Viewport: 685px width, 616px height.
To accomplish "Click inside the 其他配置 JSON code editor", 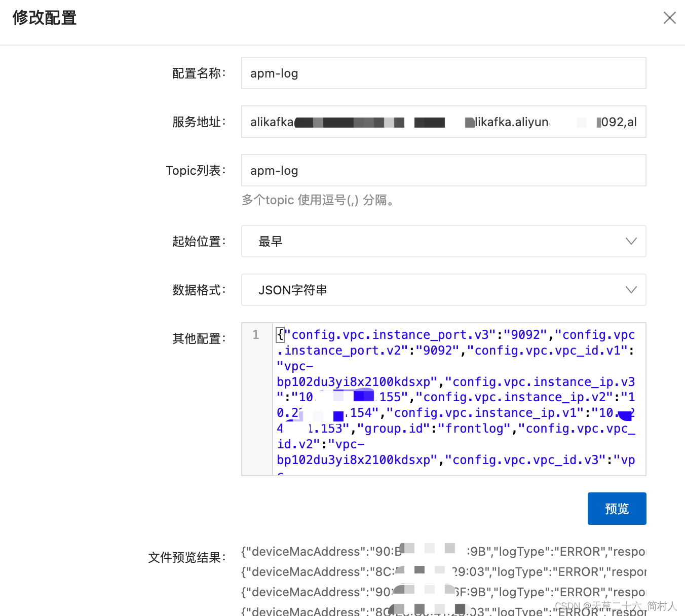I will point(459,399).
